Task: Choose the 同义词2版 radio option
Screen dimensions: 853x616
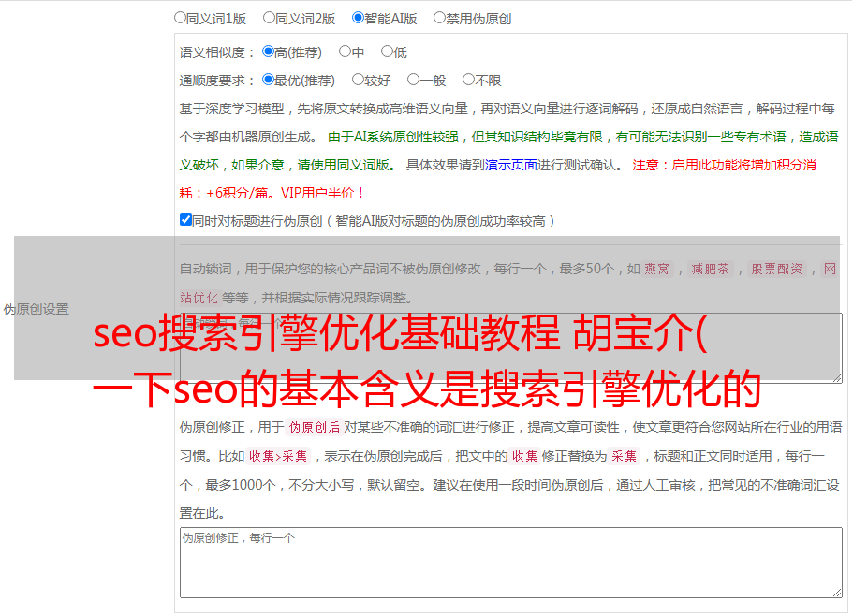Action: (x=269, y=18)
